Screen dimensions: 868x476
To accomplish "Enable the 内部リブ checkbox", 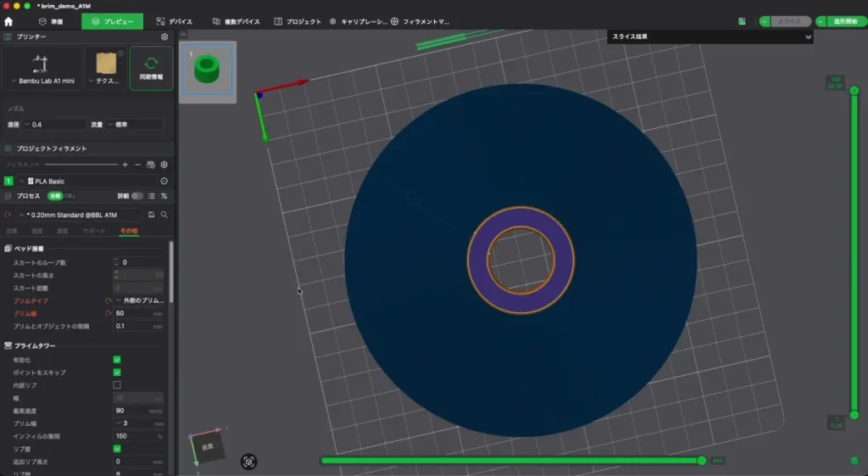I will coord(117,385).
